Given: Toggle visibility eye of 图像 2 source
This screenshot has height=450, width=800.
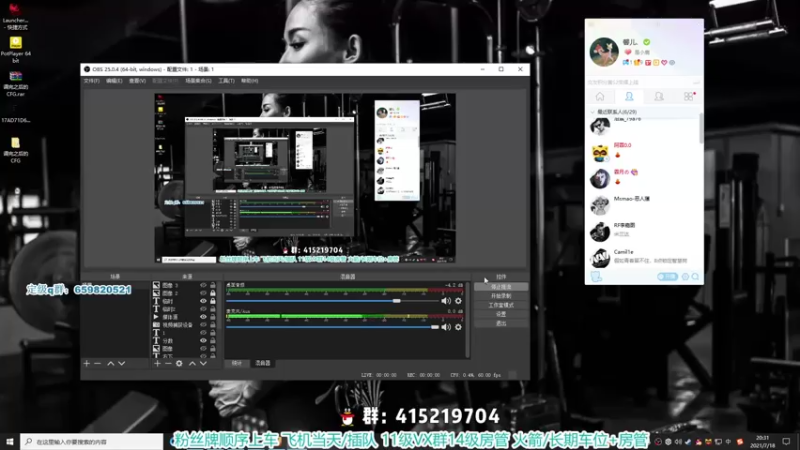Looking at the screenshot, I should click(x=203, y=293).
